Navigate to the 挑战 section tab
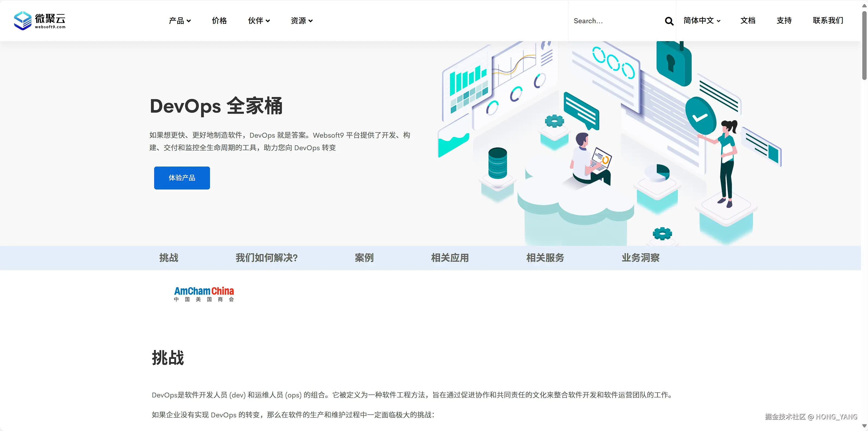Viewport: 868px width, 431px height. pyautogui.click(x=169, y=258)
